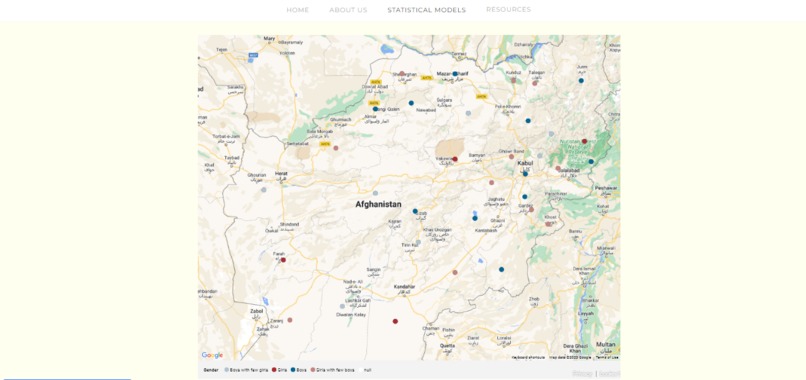
Task: Open the HOME navigation page
Action: pos(298,10)
